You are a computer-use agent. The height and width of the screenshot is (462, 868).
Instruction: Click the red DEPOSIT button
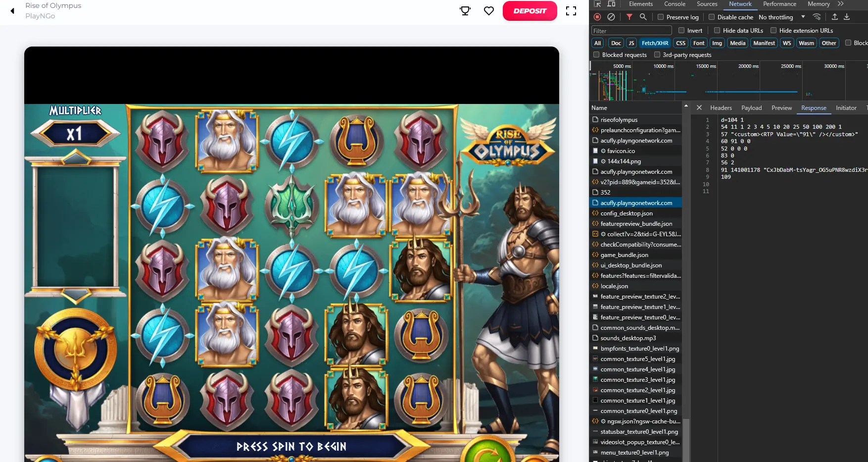click(x=530, y=11)
